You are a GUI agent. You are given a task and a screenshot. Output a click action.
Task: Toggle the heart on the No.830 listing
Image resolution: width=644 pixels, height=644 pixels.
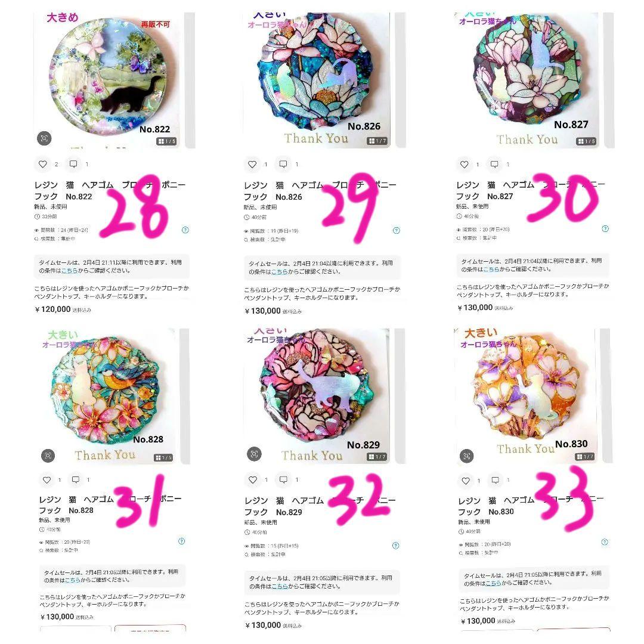point(466,481)
